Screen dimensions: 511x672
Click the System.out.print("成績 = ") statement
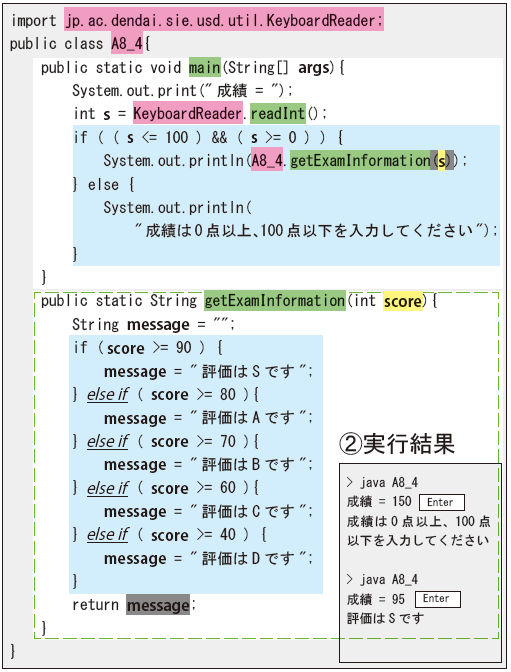[x=182, y=90]
